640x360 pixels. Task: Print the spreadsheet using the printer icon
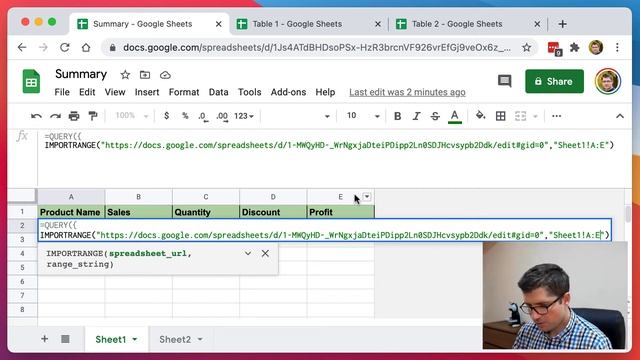[74, 116]
